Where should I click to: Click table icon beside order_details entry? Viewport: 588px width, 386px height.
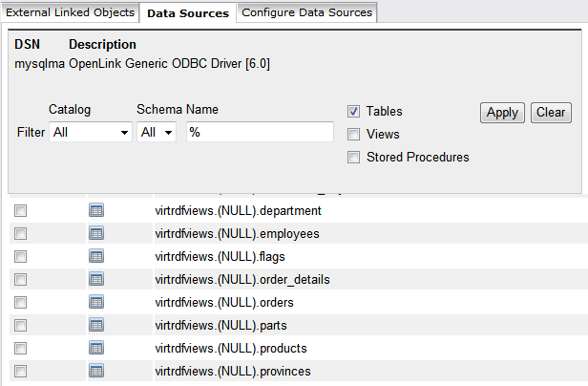coord(95,279)
